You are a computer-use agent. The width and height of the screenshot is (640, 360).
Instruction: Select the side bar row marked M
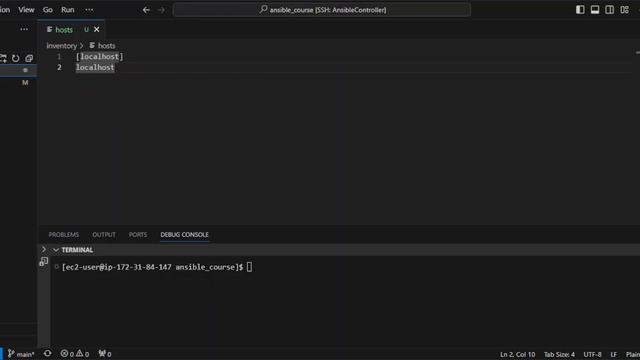pos(18,82)
